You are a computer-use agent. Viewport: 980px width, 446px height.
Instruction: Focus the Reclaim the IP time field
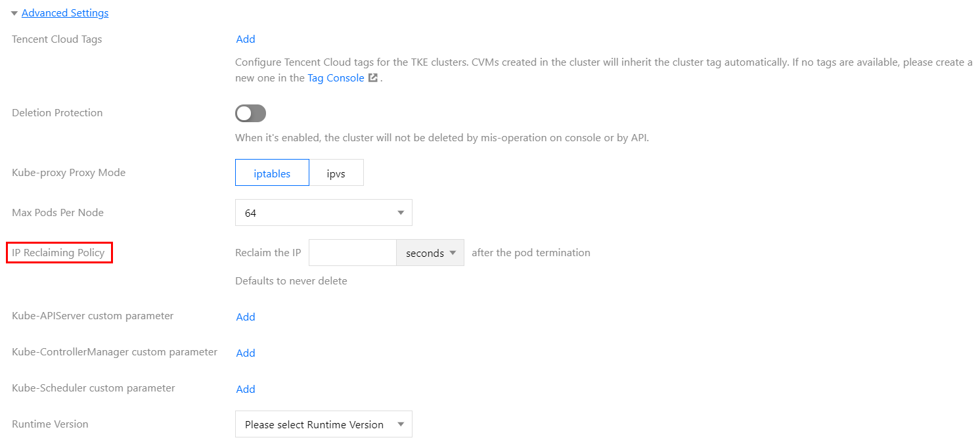coord(352,253)
